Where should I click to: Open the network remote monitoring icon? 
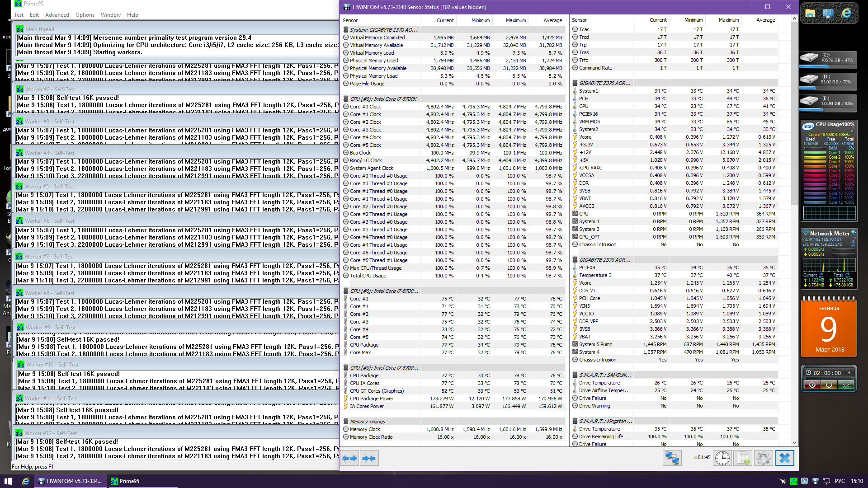coord(672,458)
